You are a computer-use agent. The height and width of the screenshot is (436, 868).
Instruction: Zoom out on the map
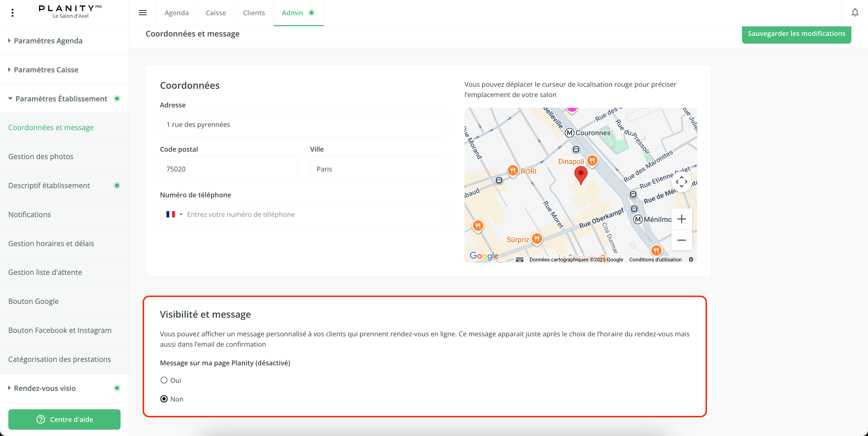point(681,240)
